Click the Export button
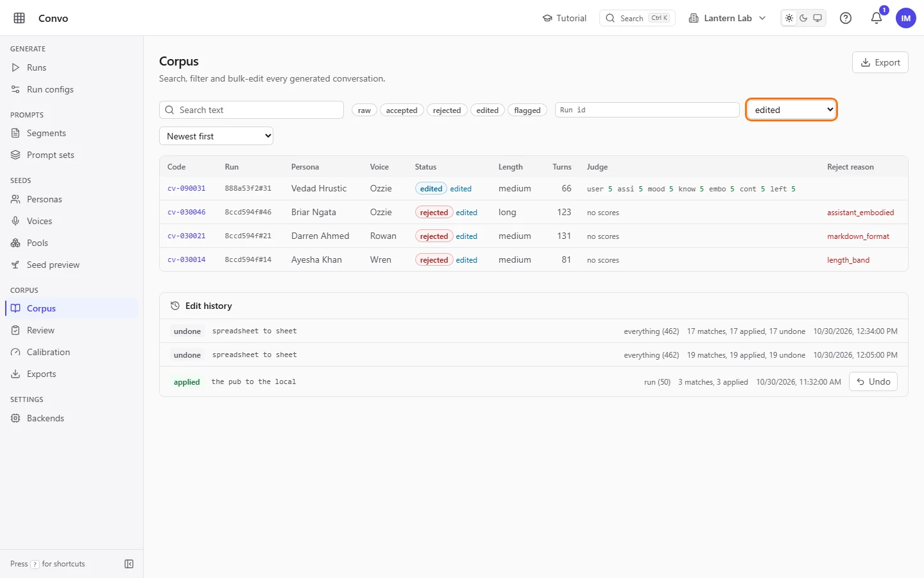This screenshot has height=578, width=924. tap(880, 62)
